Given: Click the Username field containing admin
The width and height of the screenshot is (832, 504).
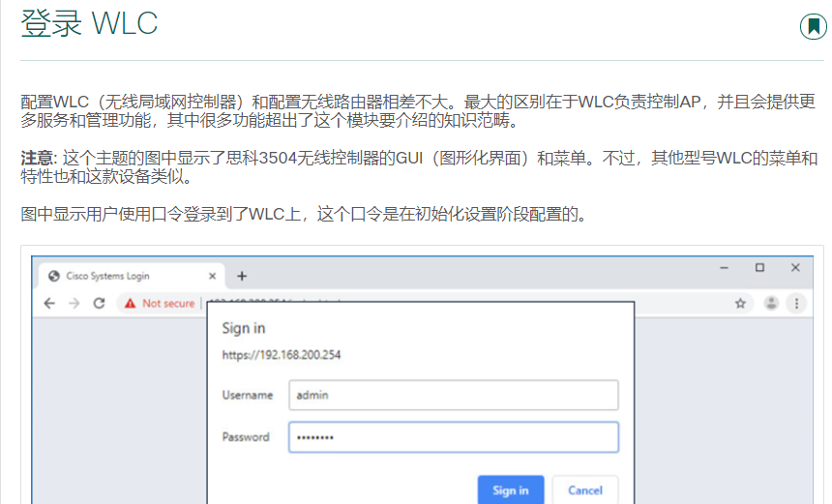Looking at the screenshot, I should tap(453, 395).
